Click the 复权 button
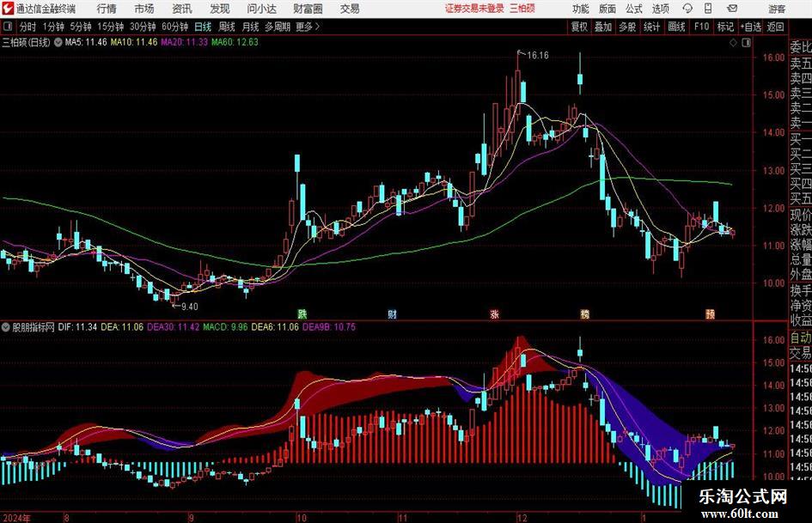The width and height of the screenshot is (812, 523). coord(579,27)
